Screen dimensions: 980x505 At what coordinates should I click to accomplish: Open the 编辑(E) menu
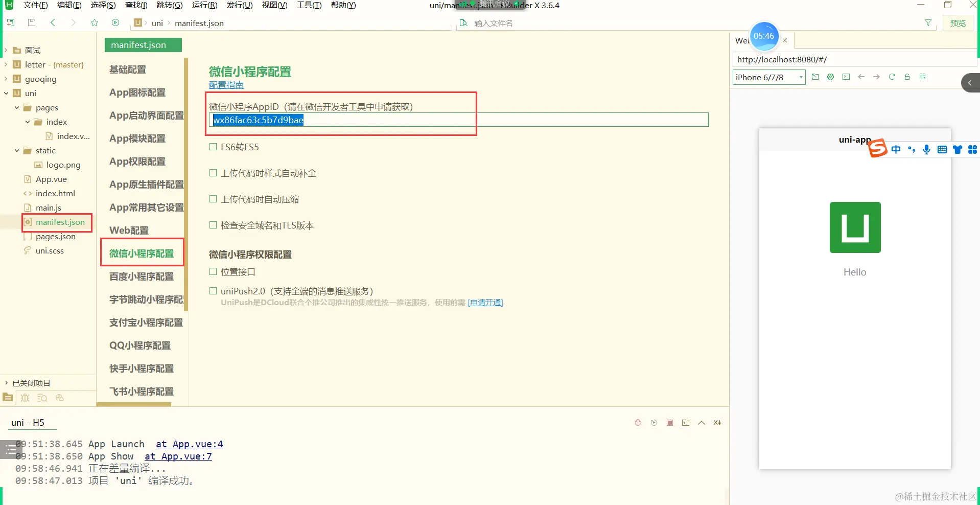69,5
